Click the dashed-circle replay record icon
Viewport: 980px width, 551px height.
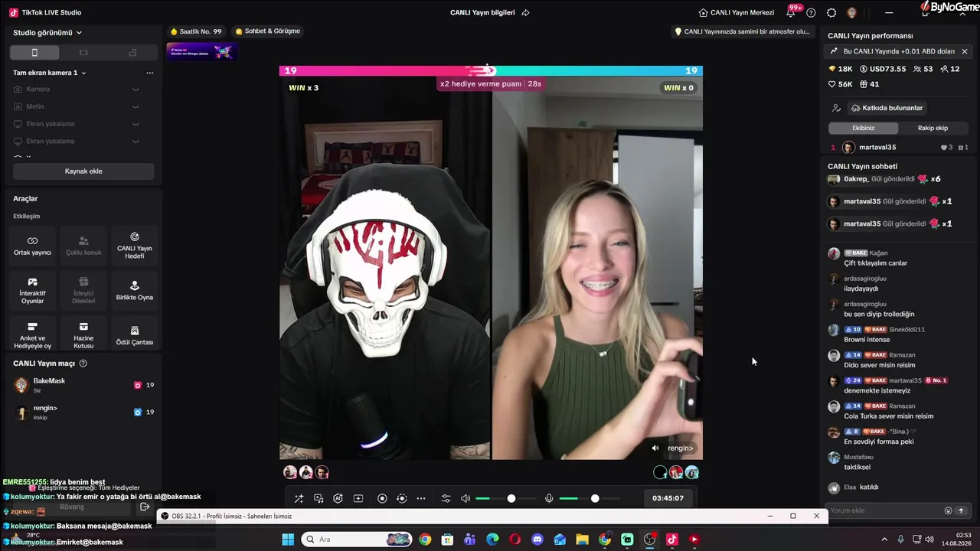pos(401,498)
